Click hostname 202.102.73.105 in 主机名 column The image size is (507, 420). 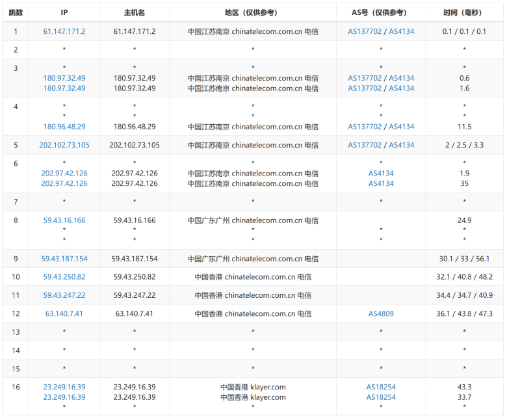point(135,145)
